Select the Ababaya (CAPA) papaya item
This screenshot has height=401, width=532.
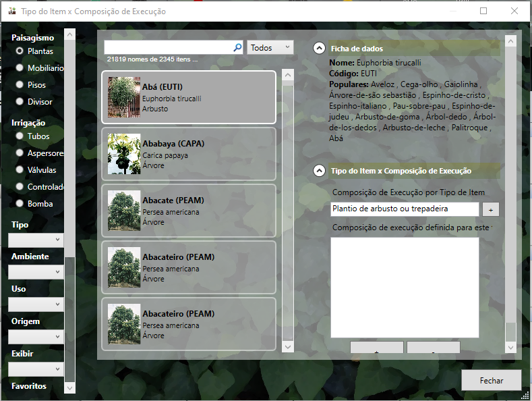pyautogui.click(x=189, y=155)
